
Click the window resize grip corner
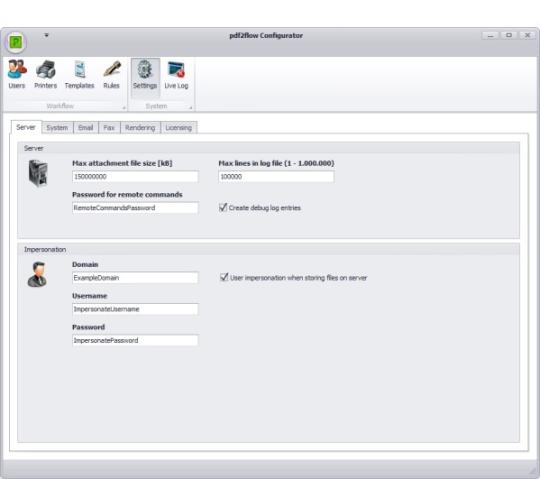[534, 472]
